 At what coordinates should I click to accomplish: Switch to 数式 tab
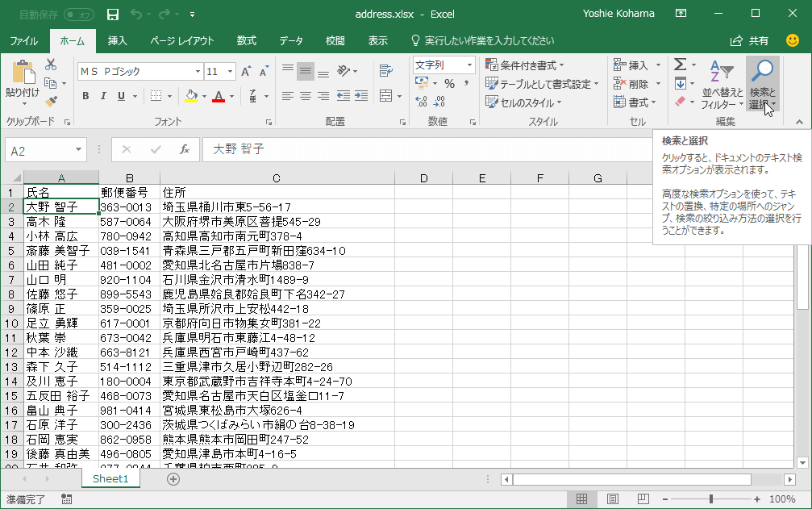click(x=247, y=41)
